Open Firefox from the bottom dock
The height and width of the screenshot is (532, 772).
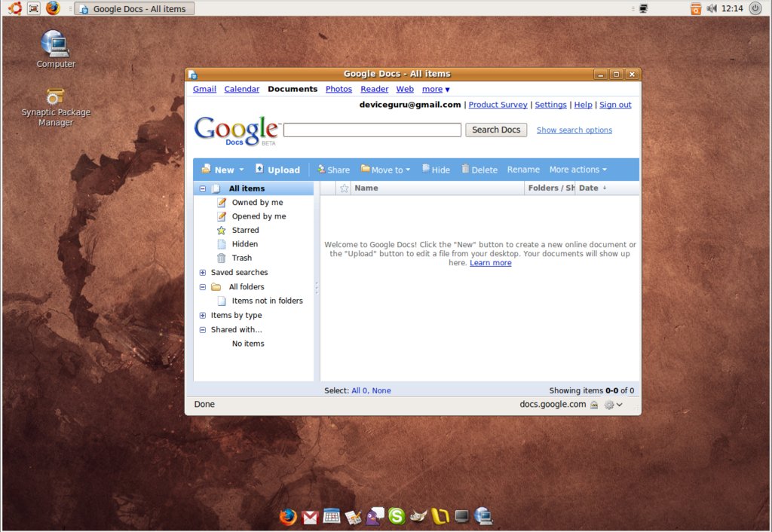pos(288,517)
